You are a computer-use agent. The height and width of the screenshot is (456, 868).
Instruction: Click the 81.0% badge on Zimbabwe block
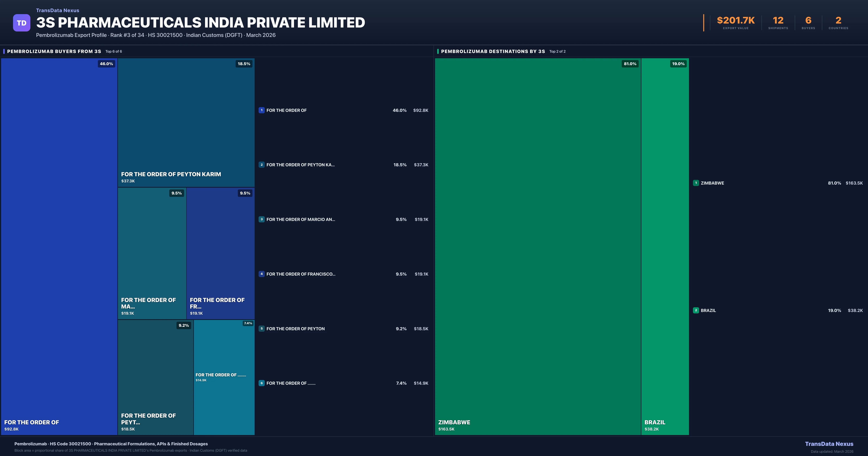pos(630,64)
